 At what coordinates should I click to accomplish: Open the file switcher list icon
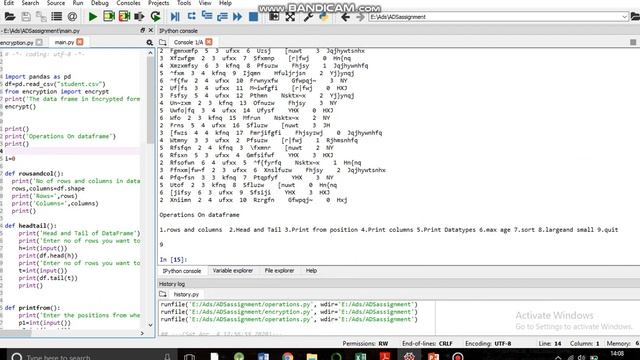click(57, 17)
